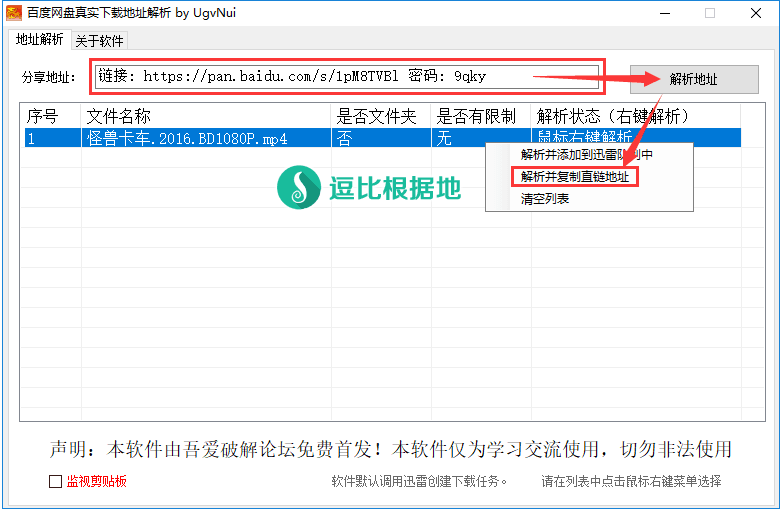Enable the 监视剪贴板 checkbox
Viewport: 782px width, 511px height.
tap(56, 481)
